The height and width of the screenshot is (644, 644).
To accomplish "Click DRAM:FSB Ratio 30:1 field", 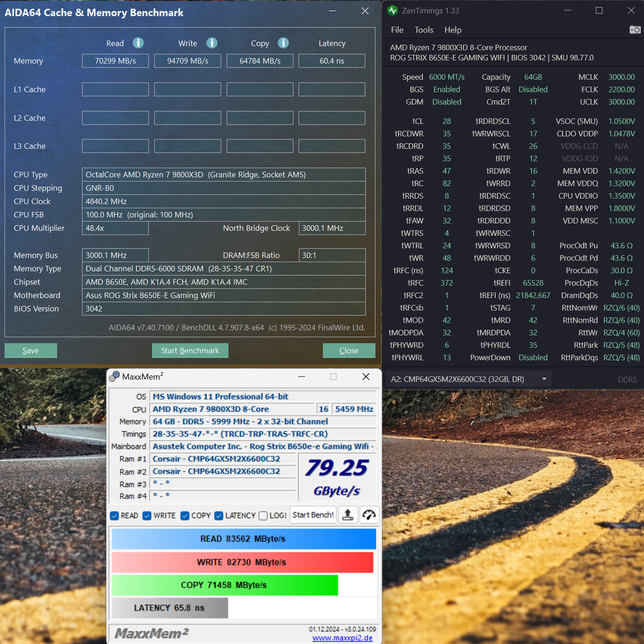I will click(x=332, y=255).
